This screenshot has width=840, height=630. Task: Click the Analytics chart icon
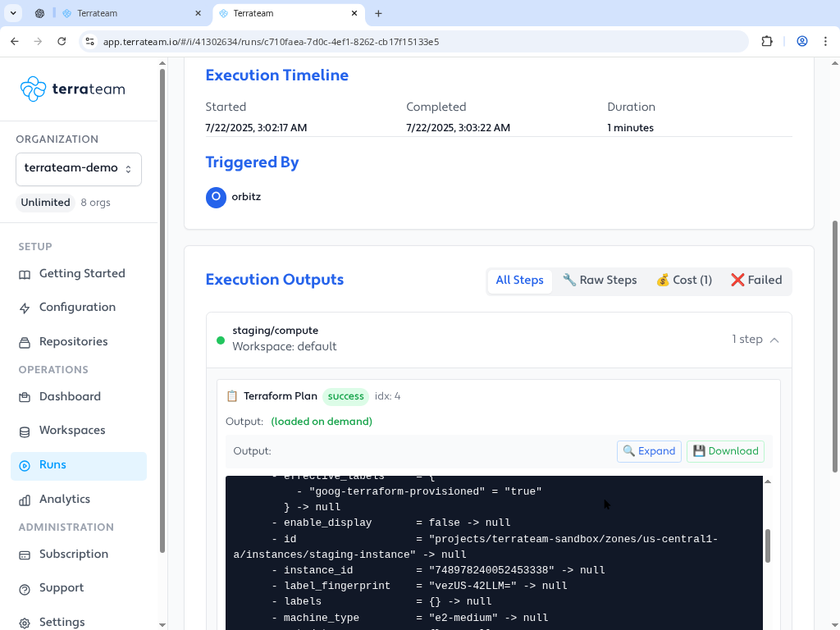(x=25, y=500)
